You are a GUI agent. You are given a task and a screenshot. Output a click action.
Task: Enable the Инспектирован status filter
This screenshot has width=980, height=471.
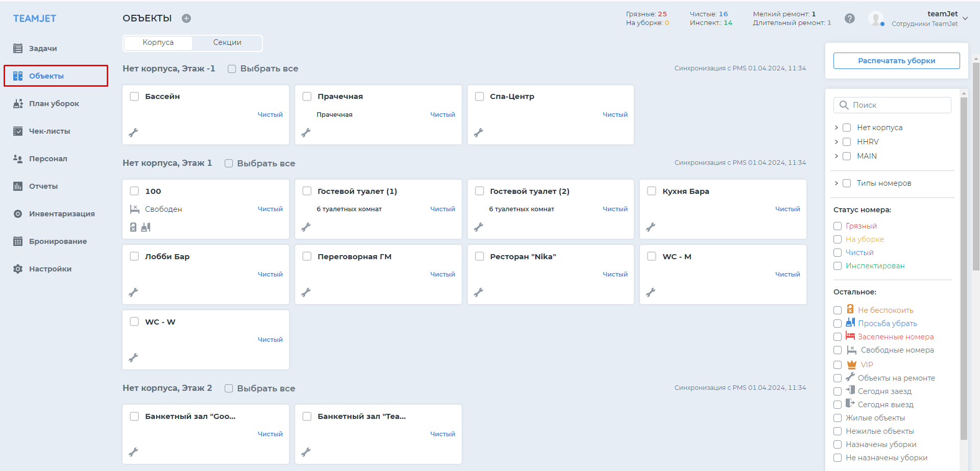838,266
